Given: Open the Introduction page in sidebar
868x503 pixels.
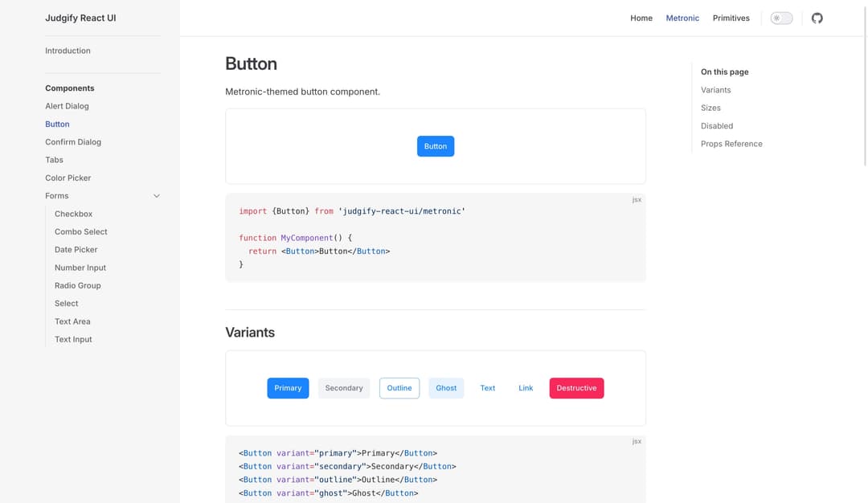Looking at the screenshot, I should click(68, 51).
